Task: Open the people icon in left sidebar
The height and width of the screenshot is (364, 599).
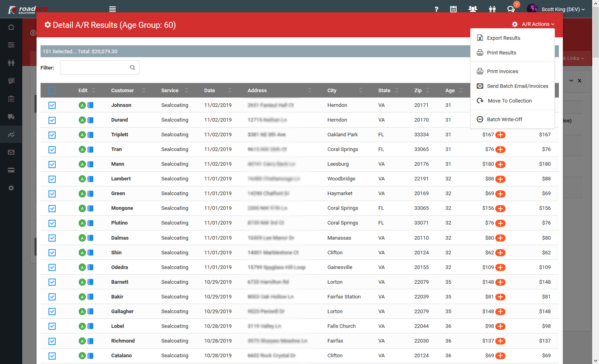Action: 11,63
